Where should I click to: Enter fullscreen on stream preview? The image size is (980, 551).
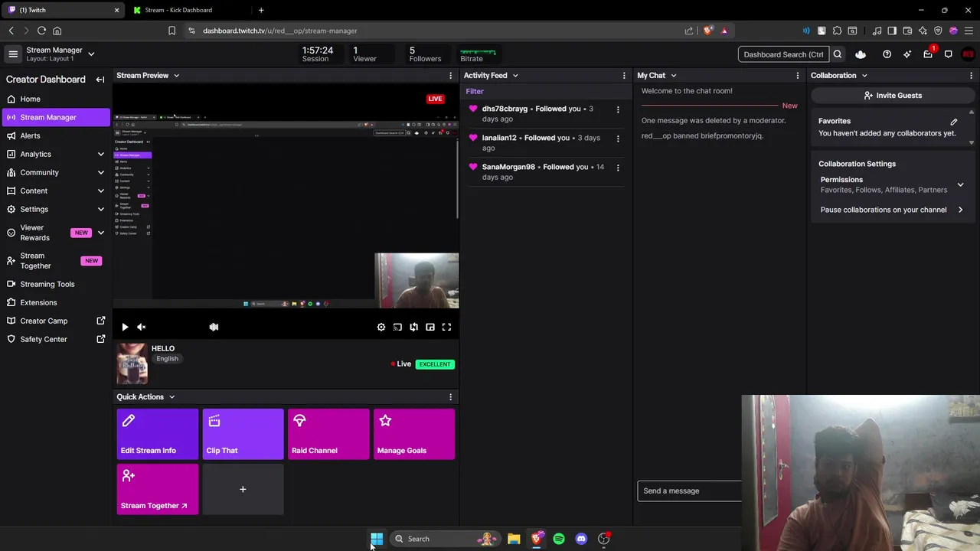click(x=446, y=327)
